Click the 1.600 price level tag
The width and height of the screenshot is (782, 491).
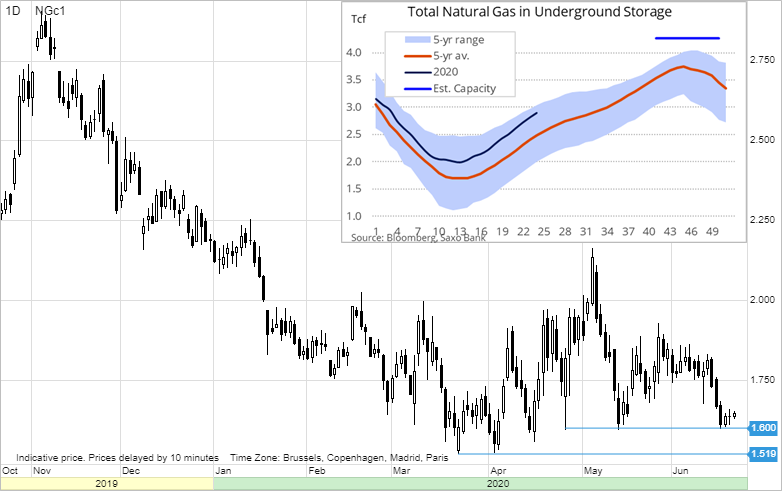tap(763, 428)
